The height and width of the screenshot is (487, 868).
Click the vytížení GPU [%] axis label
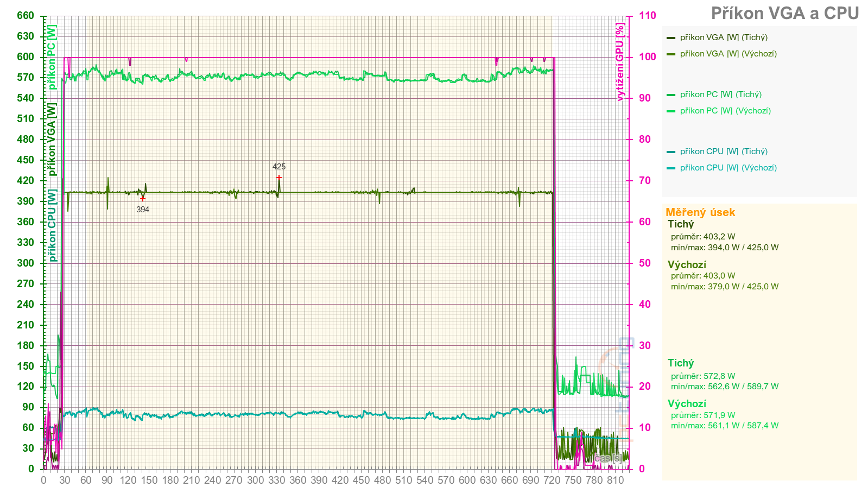click(620, 61)
